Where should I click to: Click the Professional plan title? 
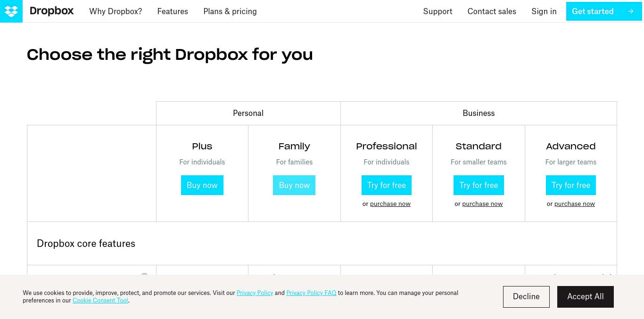pos(387,147)
